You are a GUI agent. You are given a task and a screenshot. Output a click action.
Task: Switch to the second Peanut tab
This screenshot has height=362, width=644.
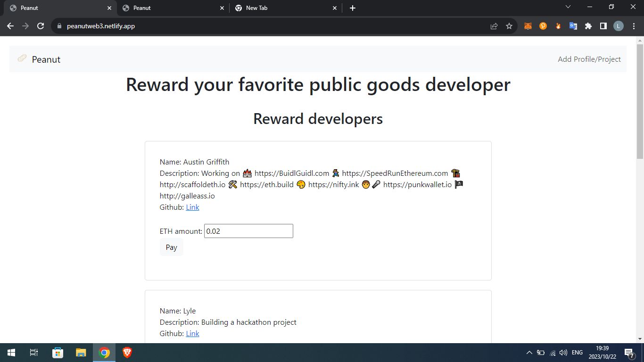click(x=173, y=8)
